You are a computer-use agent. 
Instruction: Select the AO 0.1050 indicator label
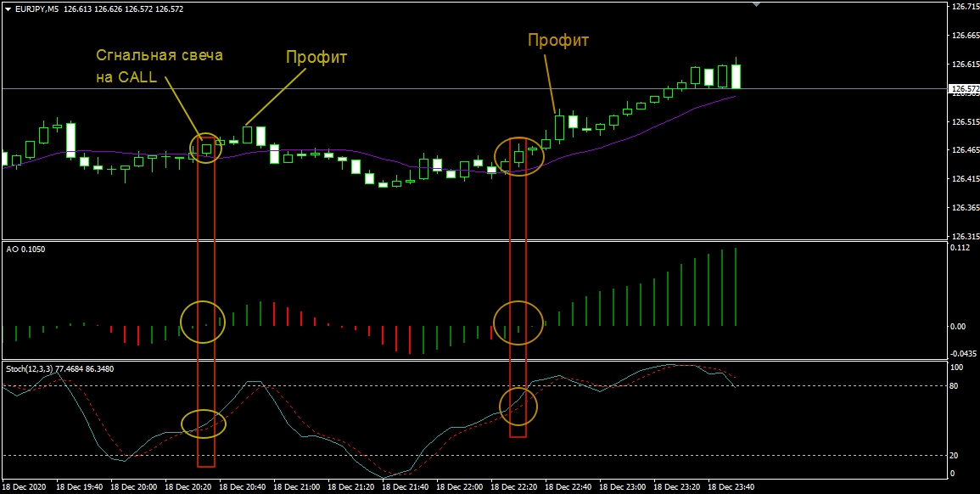click(26, 250)
